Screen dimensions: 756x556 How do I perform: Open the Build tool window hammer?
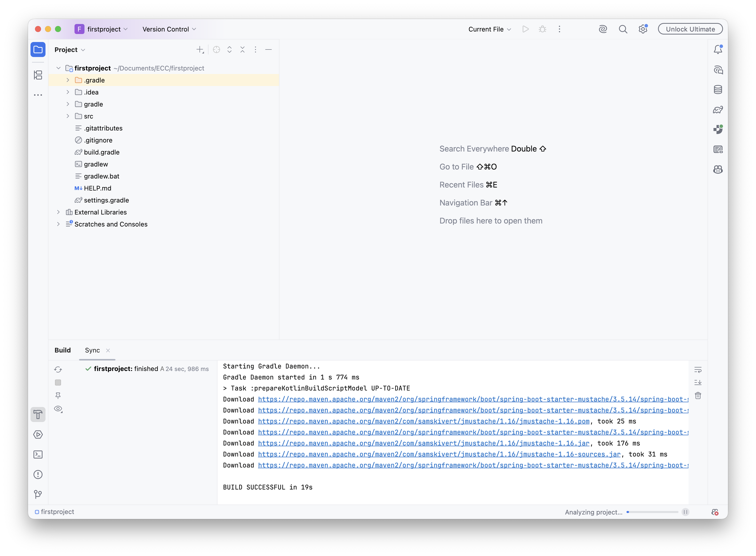coord(38,415)
